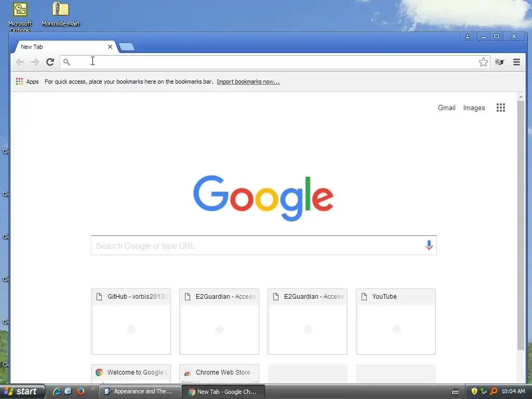532x399 pixels.
Task: Expand hidden Quick Launch items chevron
Action: click(x=92, y=389)
